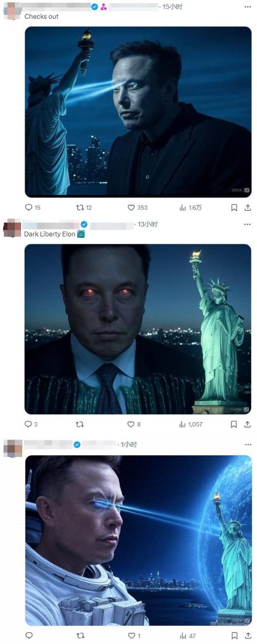Open the 13小时 timestamp link
The width and height of the screenshot is (257, 644).
click(148, 224)
